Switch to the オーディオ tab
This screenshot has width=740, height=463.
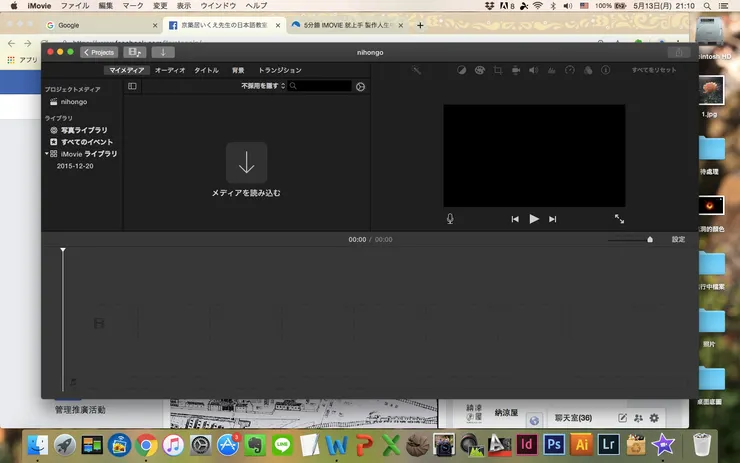170,70
